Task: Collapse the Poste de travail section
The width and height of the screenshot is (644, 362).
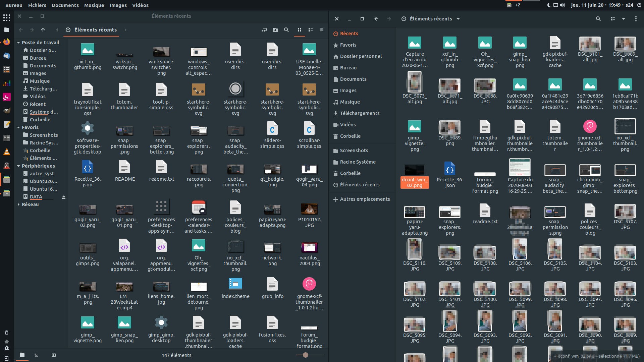Action: coord(18,42)
